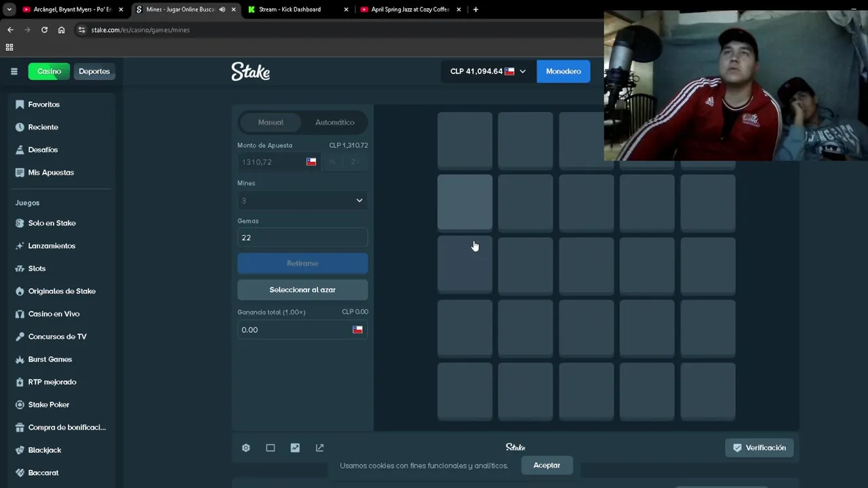Click Seleccionar al azar button

pos(302,289)
